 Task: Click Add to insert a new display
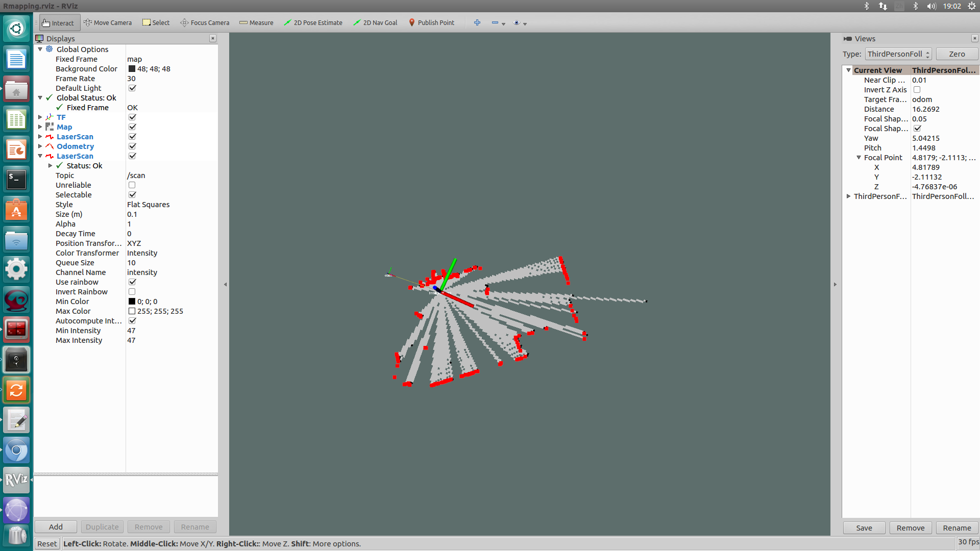pyautogui.click(x=55, y=527)
